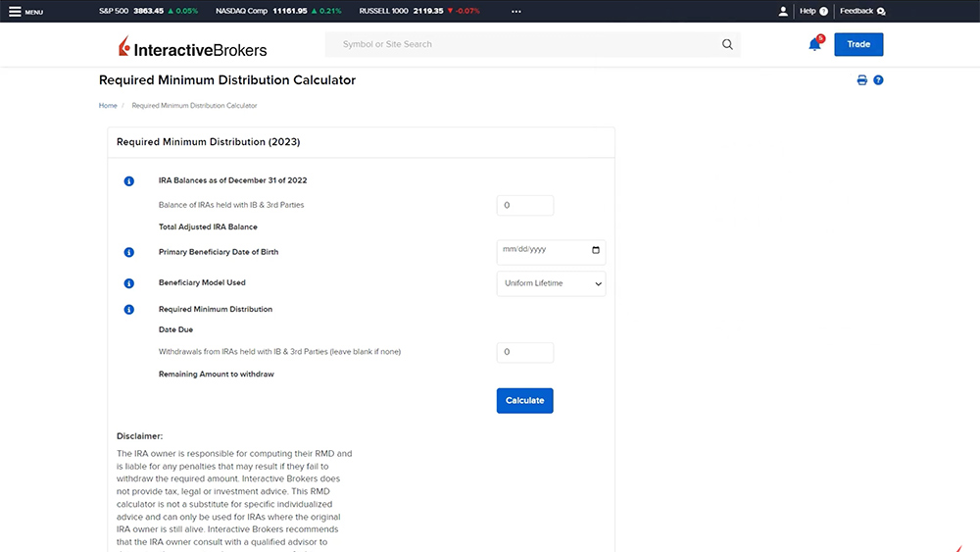Click info icon beside Beneficiary Model Used
This screenshot has height=552, width=980.
click(128, 283)
